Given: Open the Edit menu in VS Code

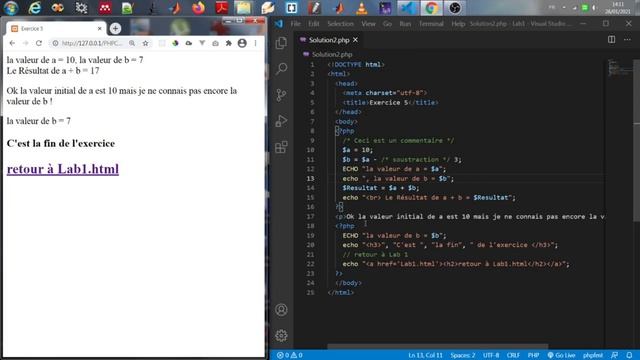Looking at the screenshot, I should 313,24.
